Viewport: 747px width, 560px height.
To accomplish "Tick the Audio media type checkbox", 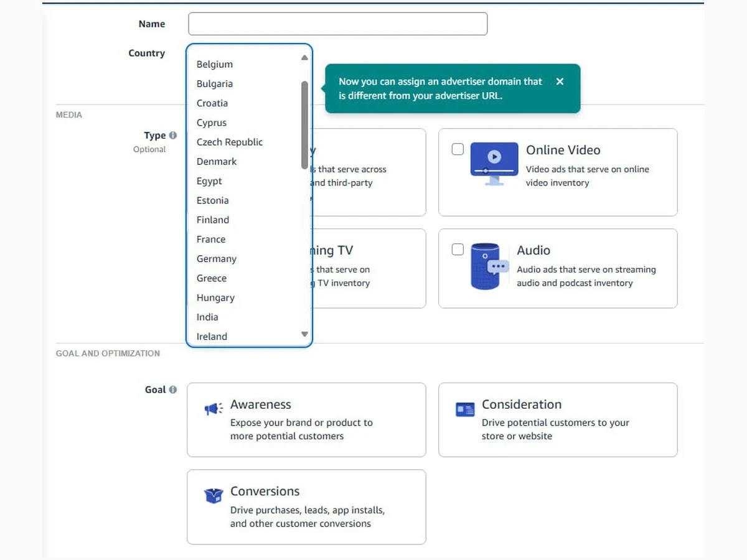I will [x=458, y=250].
